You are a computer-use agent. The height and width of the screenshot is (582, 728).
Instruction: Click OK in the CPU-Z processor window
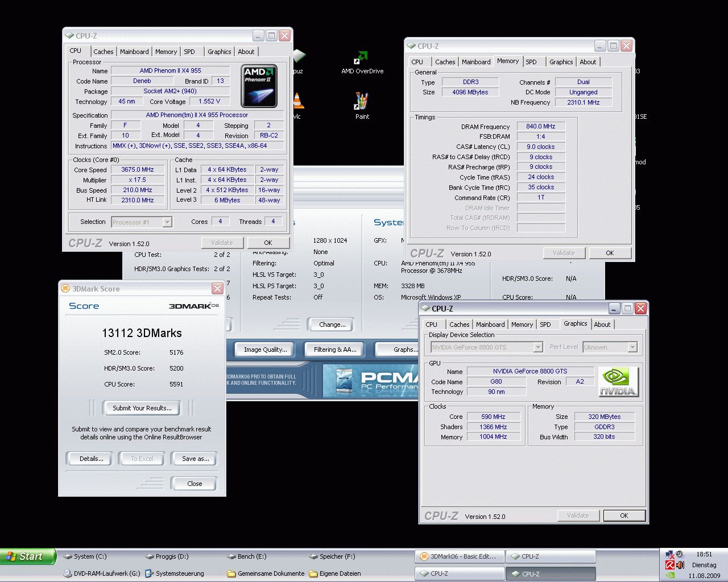tap(268, 243)
